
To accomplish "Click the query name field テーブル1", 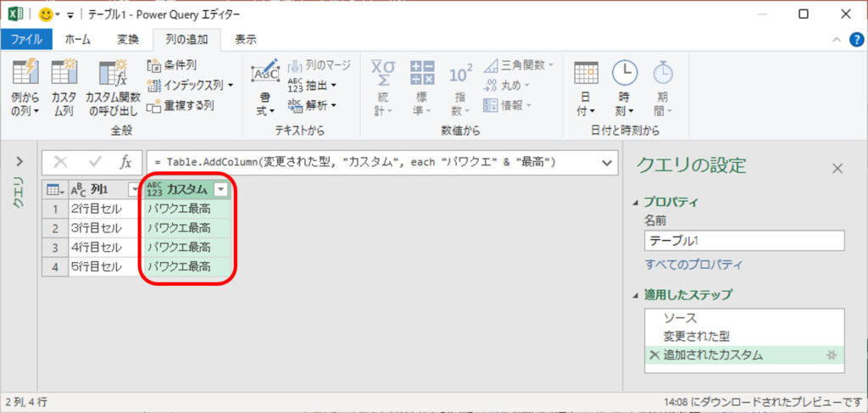I will [x=744, y=241].
